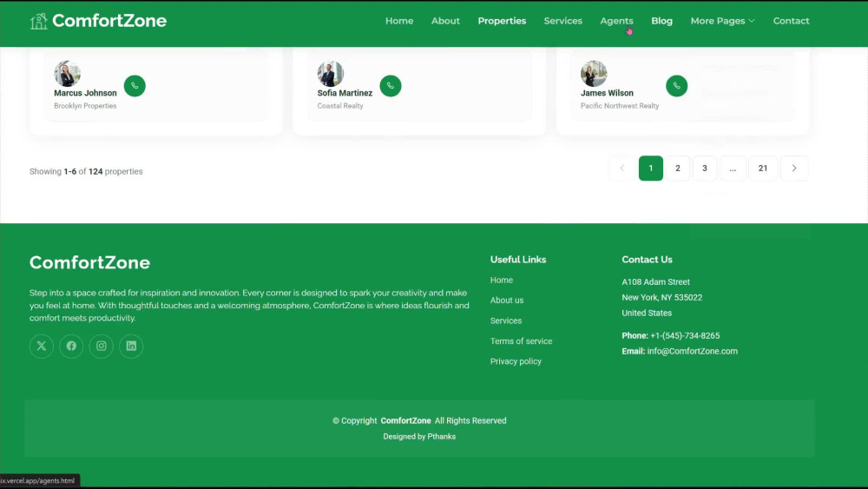The height and width of the screenshot is (489, 868).
Task: Call James Wilson via phone icon
Action: (676, 86)
